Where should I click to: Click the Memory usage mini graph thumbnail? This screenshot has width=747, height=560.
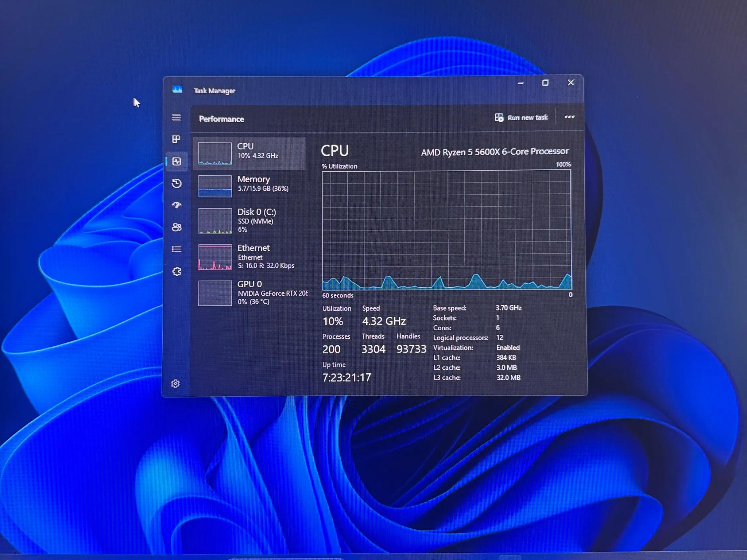pyautogui.click(x=215, y=186)
